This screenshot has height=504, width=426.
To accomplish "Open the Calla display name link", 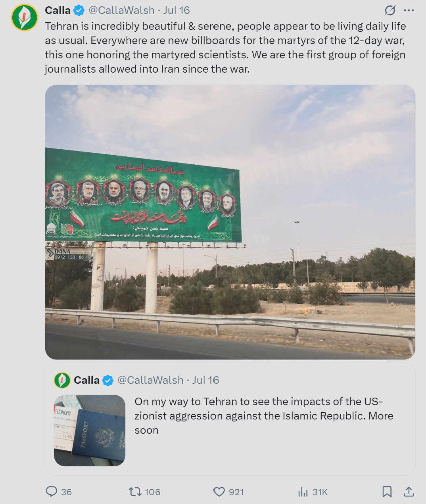I will click(x=58, y=10).
